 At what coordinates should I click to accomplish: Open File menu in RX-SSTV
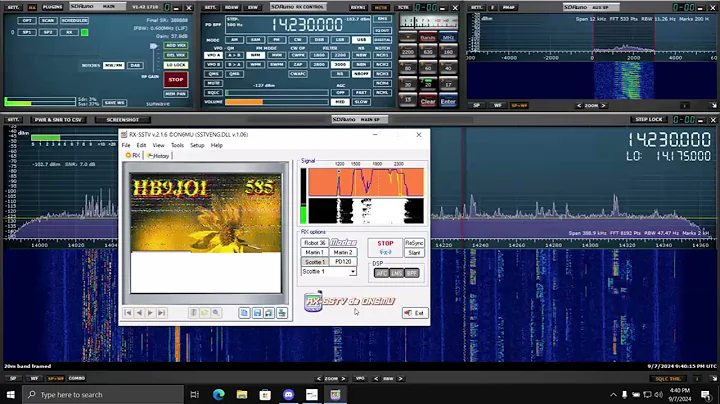tap(126, 145)
